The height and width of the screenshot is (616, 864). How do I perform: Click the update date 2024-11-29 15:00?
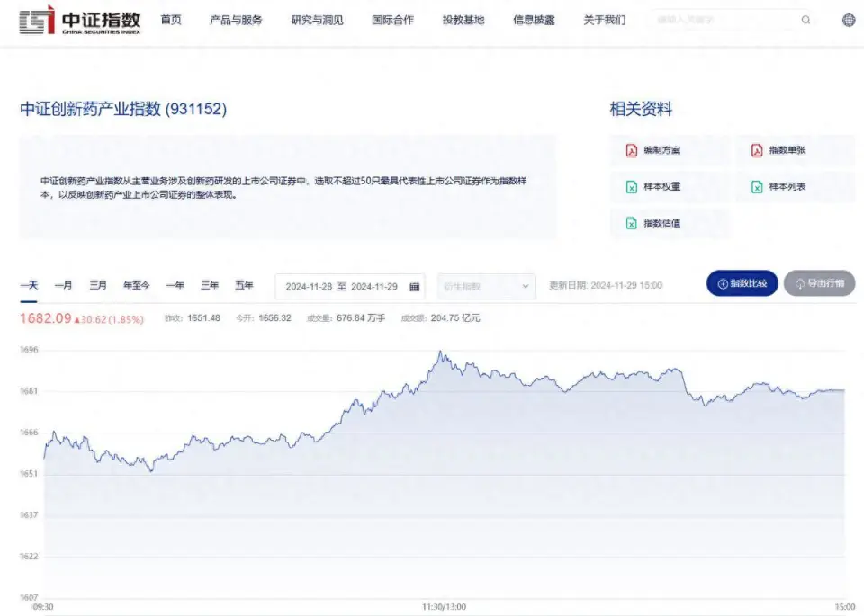coord(626,285)
